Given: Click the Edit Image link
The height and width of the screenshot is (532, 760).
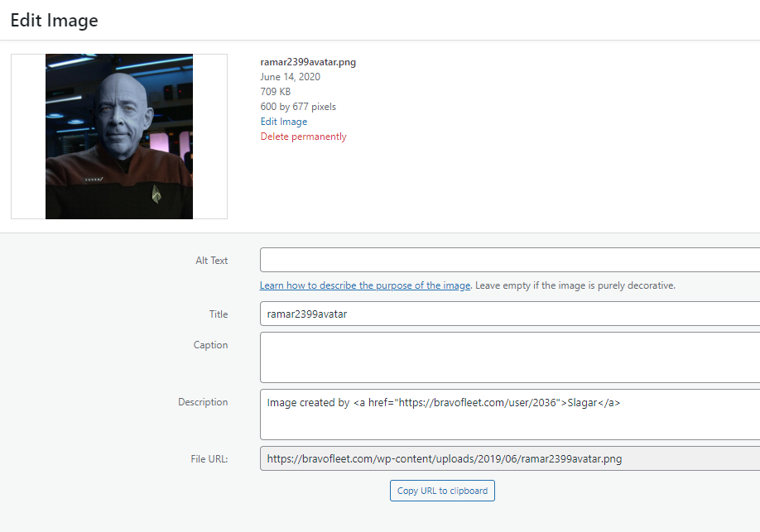Looking at the screenshot, I should tap(283, 122).
